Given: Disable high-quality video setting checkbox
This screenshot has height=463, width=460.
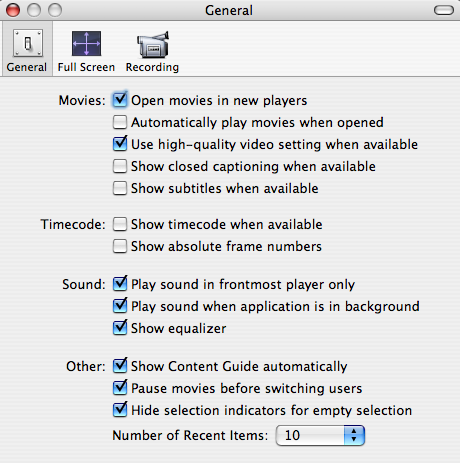Looking at the screenshot, I should [x=120, y=144].
